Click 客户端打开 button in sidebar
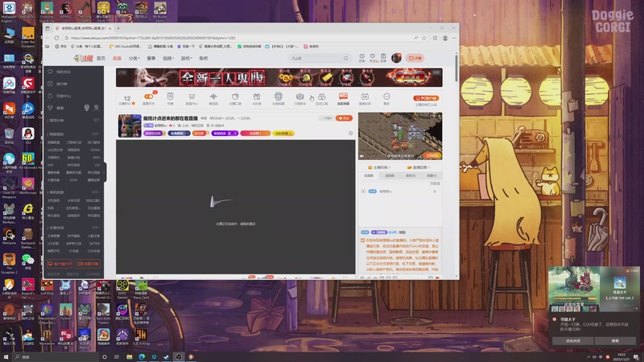The width and height of the screenshot is (644, 362). 60,264
